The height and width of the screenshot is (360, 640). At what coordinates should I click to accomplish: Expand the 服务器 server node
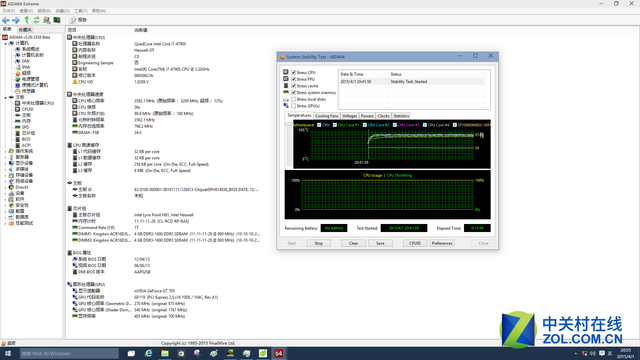click(x=5, y=157)
